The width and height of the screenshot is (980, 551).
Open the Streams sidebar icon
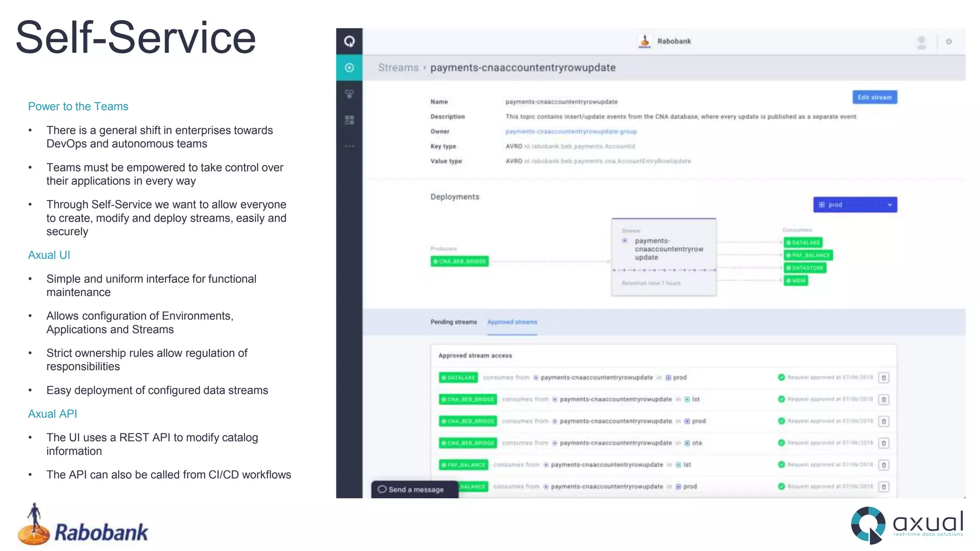349,67
